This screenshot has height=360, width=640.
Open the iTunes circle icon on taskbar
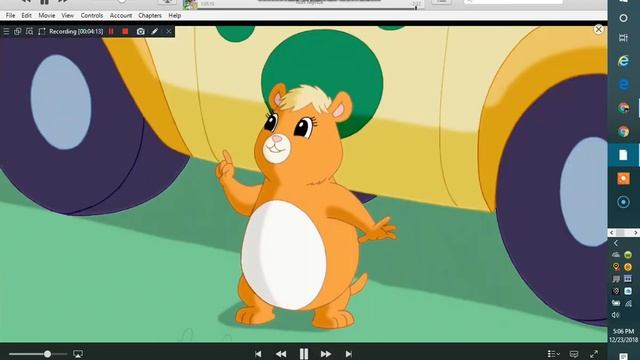(623, 202)
